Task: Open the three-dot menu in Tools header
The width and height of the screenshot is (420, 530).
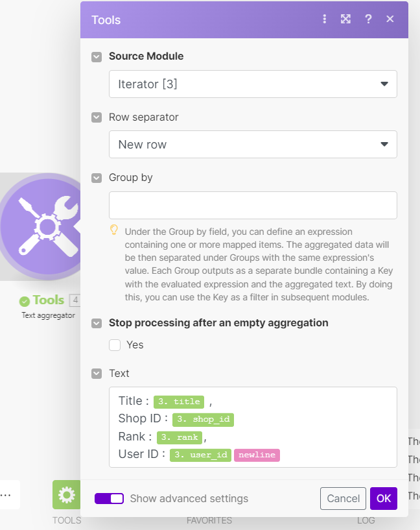Action: coord(325,19)
